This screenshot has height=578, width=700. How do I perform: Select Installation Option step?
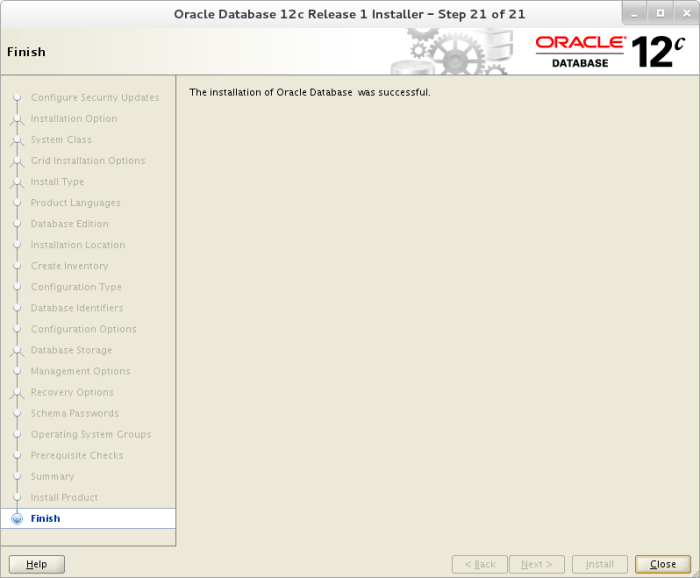74,118
